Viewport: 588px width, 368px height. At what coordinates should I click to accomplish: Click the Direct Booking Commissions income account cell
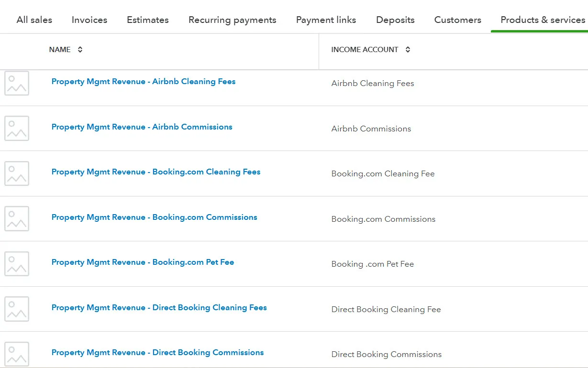tap(387, 355)
